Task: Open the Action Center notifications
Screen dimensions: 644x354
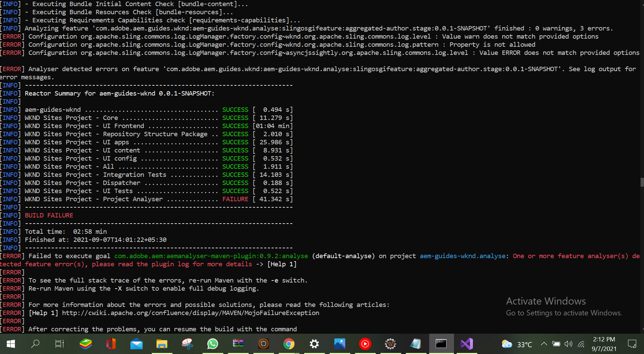Action: (633, 344)
